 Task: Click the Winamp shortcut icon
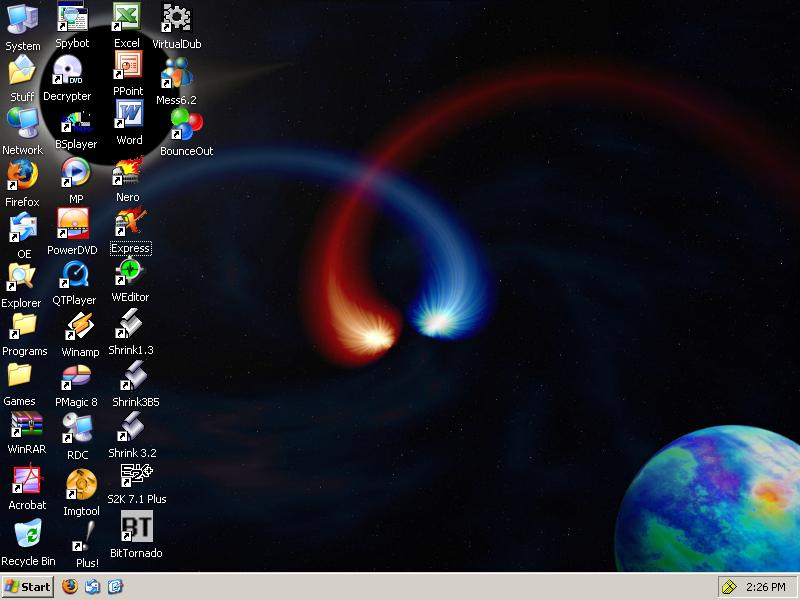pos(80,326)
